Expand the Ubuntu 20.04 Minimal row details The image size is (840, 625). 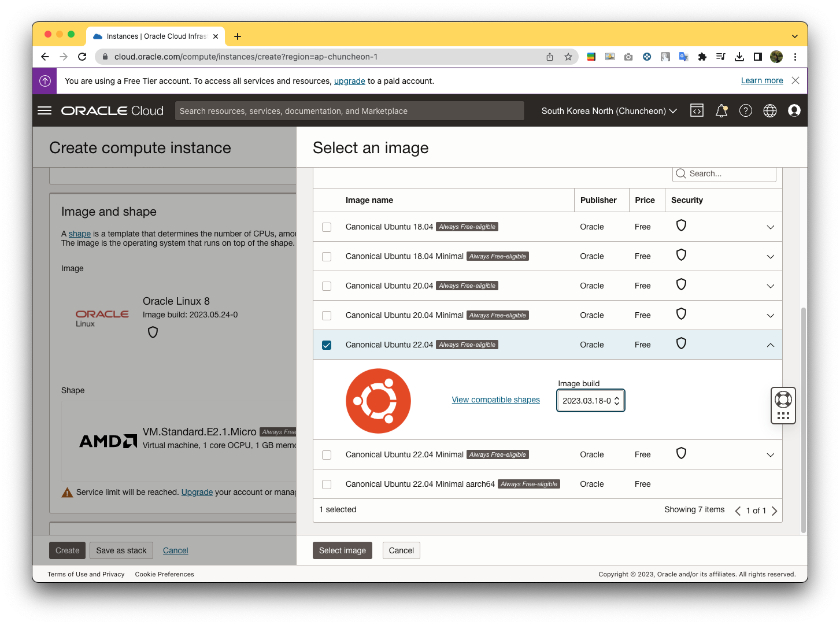pyautogui.click(x=771, y=316)
